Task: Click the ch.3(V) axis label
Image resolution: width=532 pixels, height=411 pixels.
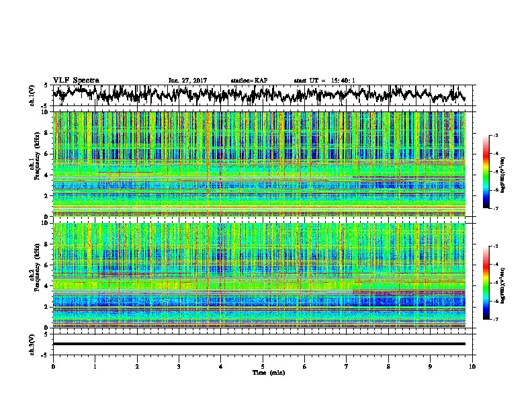Action: pyautogui.click(x=32, y=345)
